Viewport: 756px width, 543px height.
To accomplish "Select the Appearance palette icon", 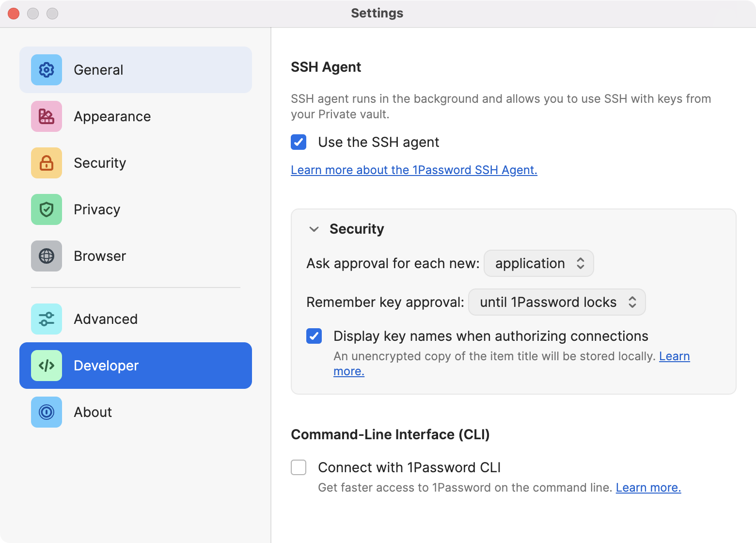I will (46, 116).
